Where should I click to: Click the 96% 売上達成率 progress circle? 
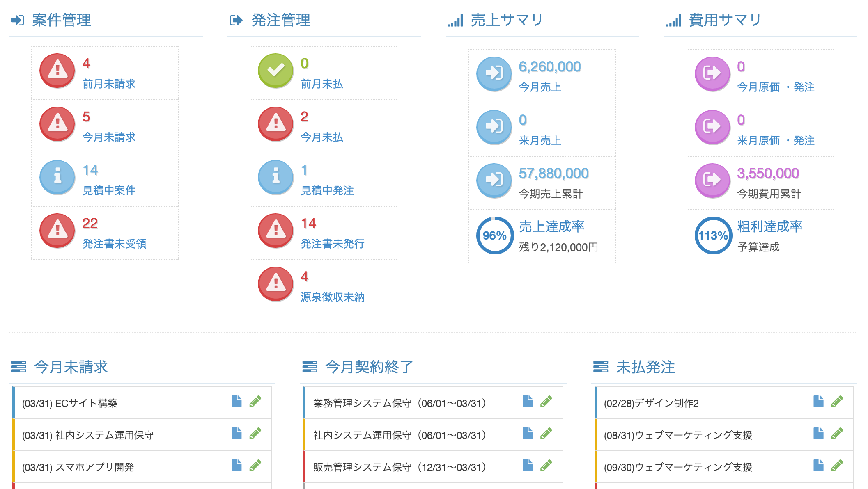click(x=494, y=235)
